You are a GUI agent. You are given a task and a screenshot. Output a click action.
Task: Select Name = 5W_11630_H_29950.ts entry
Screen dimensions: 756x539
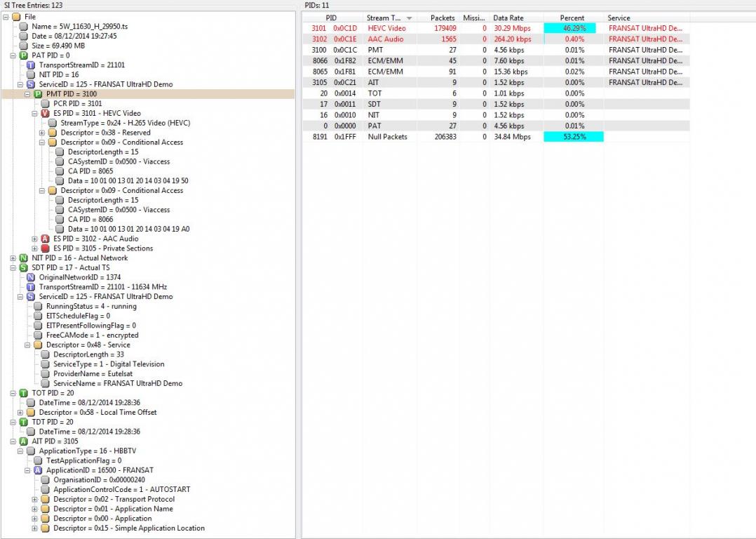[79, 27]
